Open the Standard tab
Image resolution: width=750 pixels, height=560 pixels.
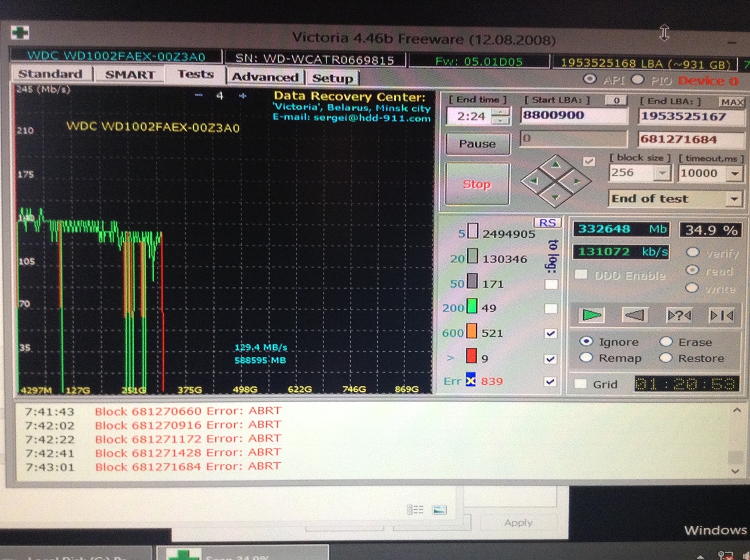(x=50, y=74)
